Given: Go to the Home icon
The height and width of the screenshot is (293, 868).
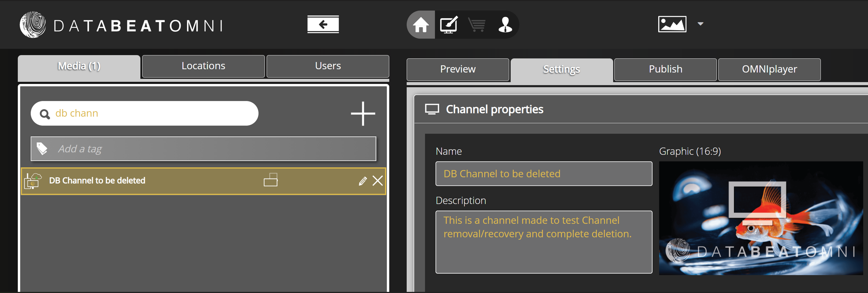Looking at the screenshot, I should tap(421, 25).
